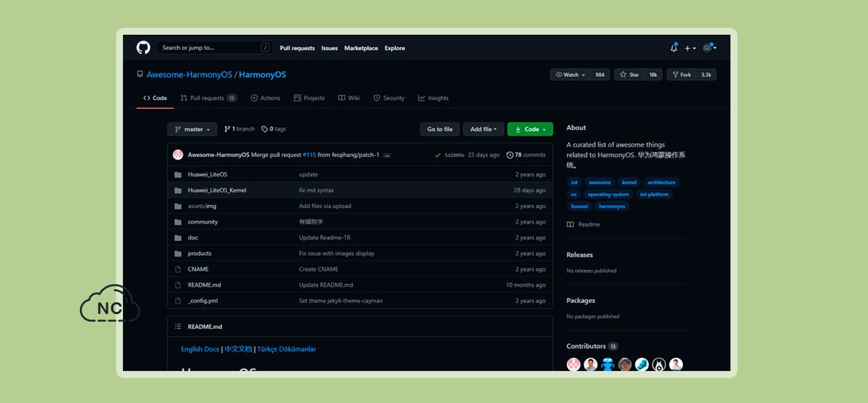Image resolution: width=868 pixels, height=403 pixels.
Task: Open the Readme link in About
Action: (583, 225)
